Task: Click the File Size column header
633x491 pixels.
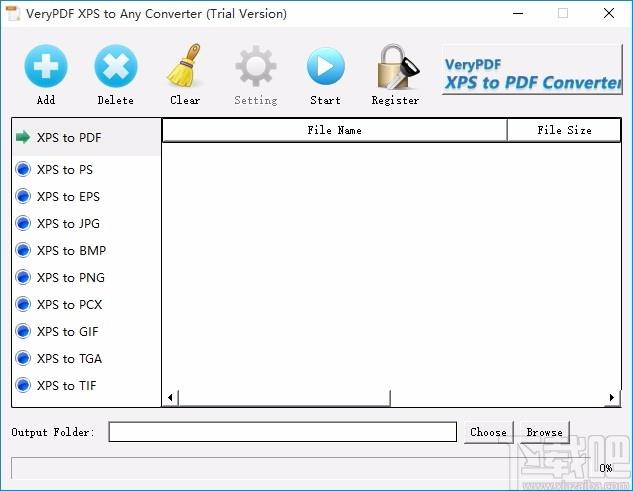Action: coord(564,130)
